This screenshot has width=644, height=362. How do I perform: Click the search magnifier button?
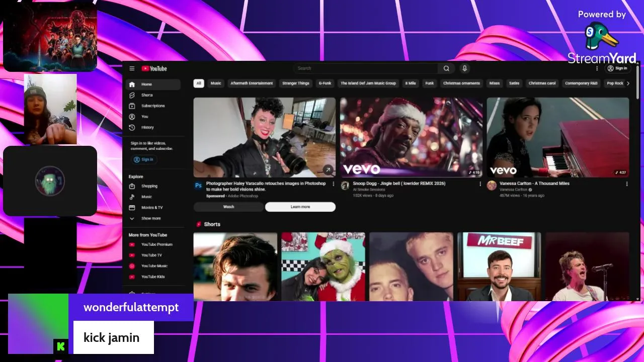(446, 68)
